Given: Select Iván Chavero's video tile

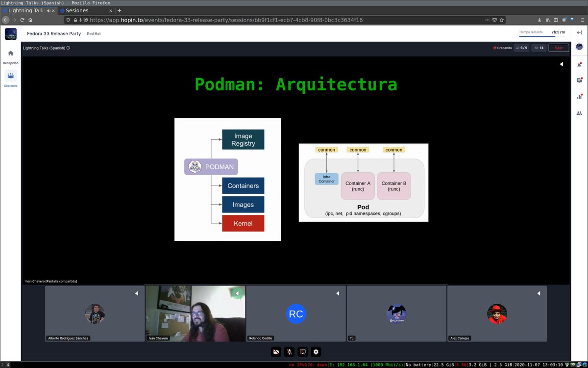Looking at the screenshot, I should (x=196, y=314).
